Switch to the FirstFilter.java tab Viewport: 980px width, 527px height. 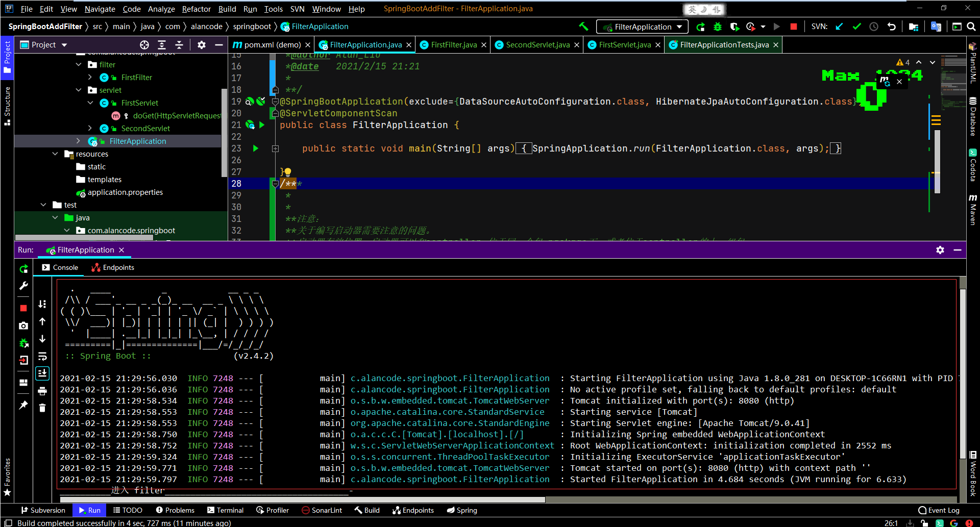click(x=453, y=45)
